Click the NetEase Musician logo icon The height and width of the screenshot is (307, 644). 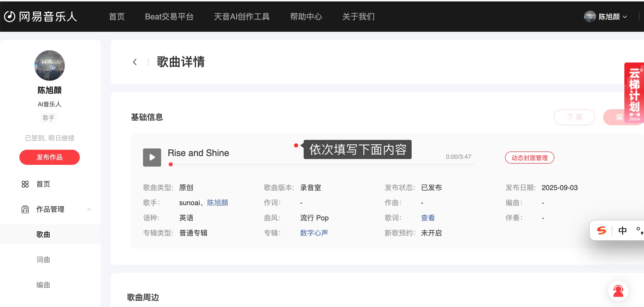10,17
